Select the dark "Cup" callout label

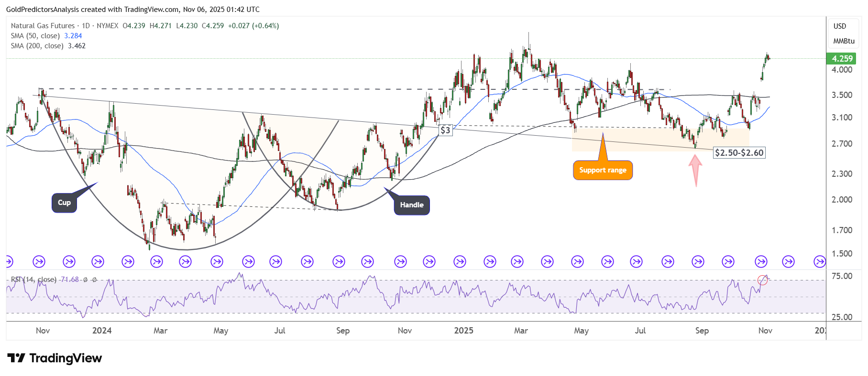tap(64, 203)
